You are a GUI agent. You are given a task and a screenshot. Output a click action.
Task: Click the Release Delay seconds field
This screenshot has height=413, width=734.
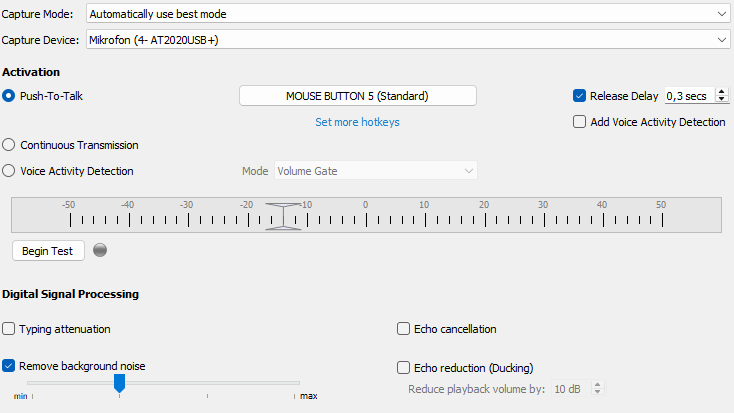pos(688,96)
